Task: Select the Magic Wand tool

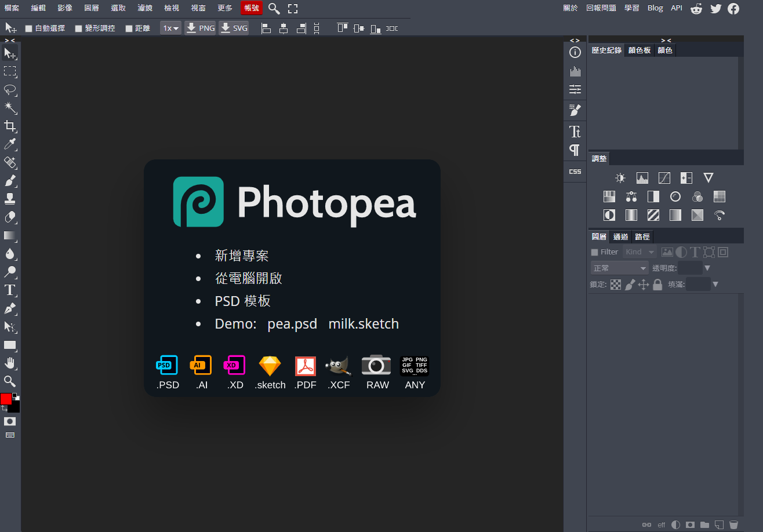Action: click(10, 108)
